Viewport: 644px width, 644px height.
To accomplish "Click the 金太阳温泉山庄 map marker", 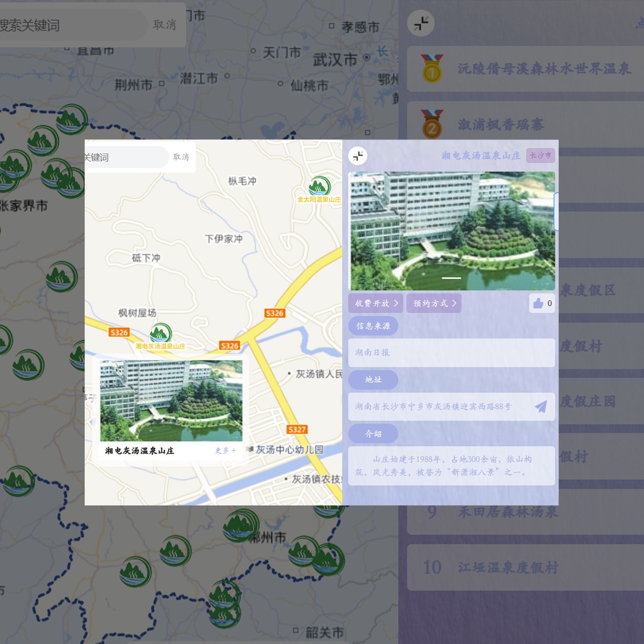I will click(x=319, y=187).
